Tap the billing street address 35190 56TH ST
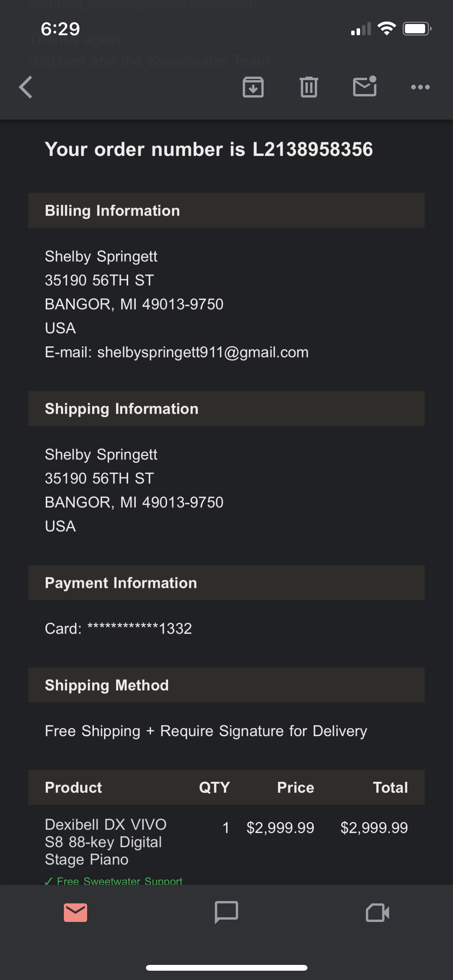Image resolution: width=453 pixels, height=980 pixels. (x=100, y=280)
